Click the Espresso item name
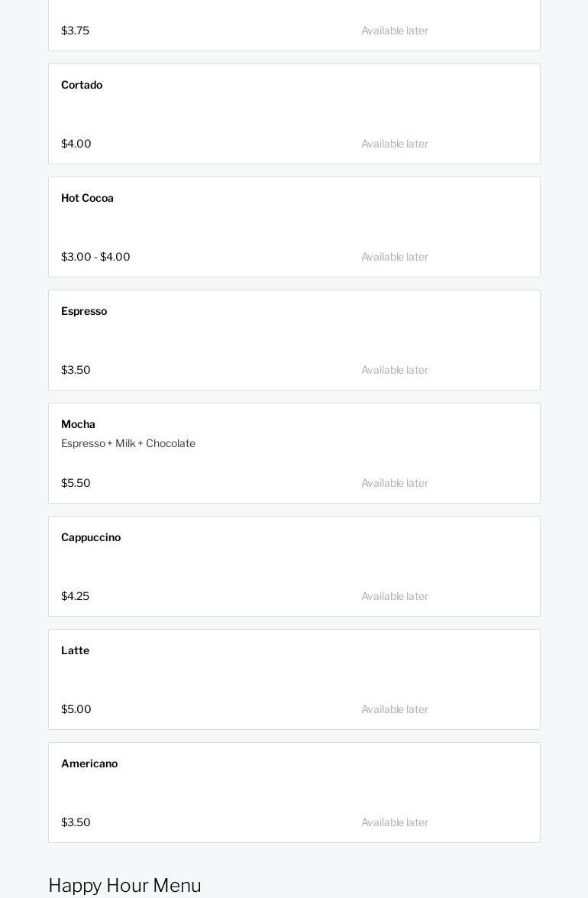588x898 pixels. tap(84, 311)
